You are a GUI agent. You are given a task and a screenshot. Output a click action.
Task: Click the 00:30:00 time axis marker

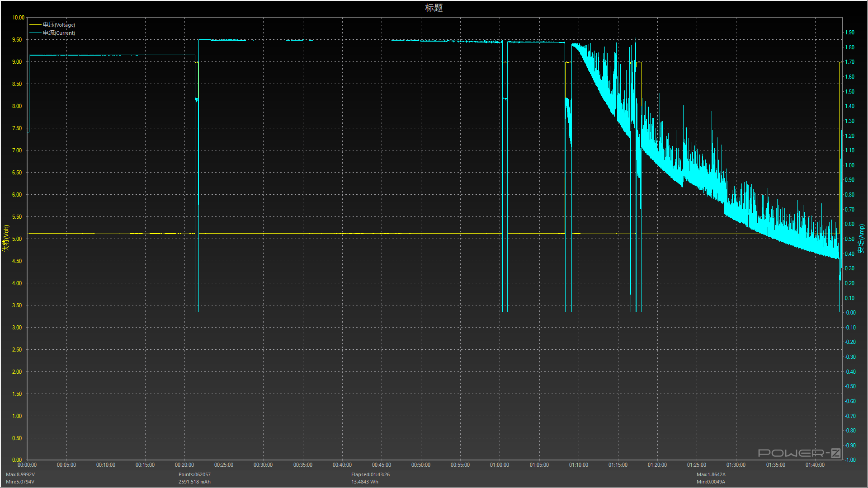(x=263, y=465)
